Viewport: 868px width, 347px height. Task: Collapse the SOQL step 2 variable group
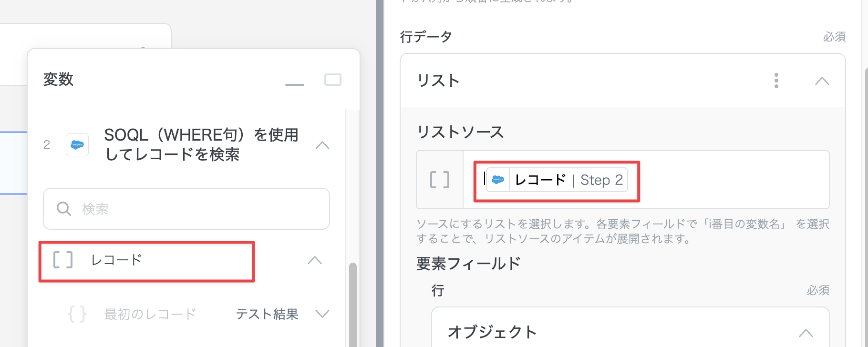point(322,145)
